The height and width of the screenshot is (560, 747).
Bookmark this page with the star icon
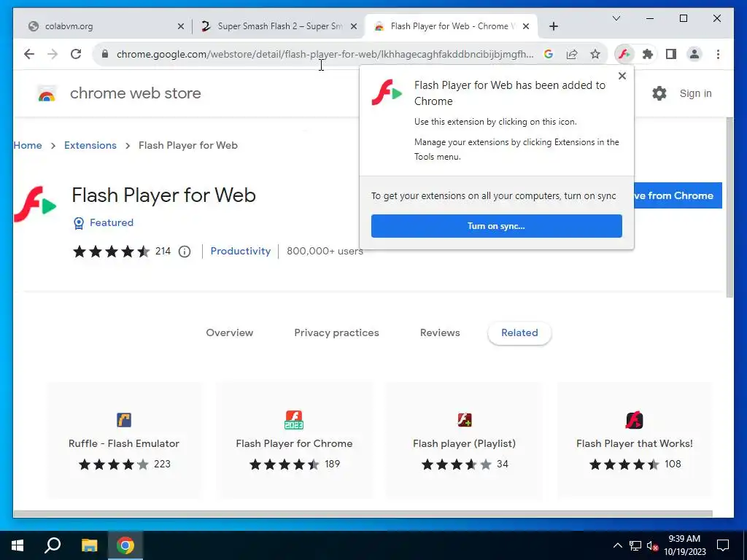coord(595,54)
